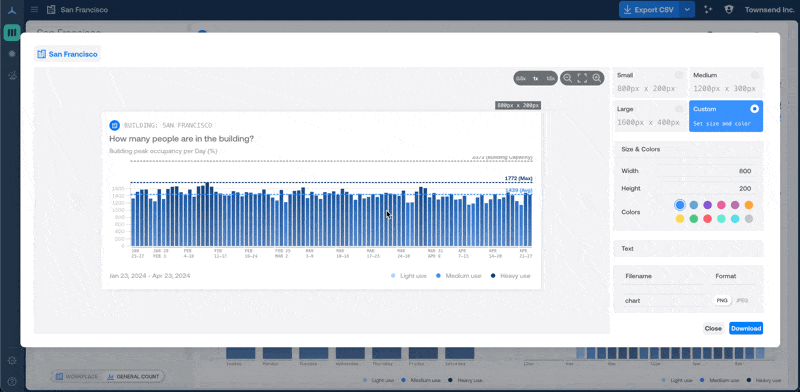This screenshot has width=800, height=392.
Task: Expand the Text section
Action: pyautogui.click(x=688, y=249)
